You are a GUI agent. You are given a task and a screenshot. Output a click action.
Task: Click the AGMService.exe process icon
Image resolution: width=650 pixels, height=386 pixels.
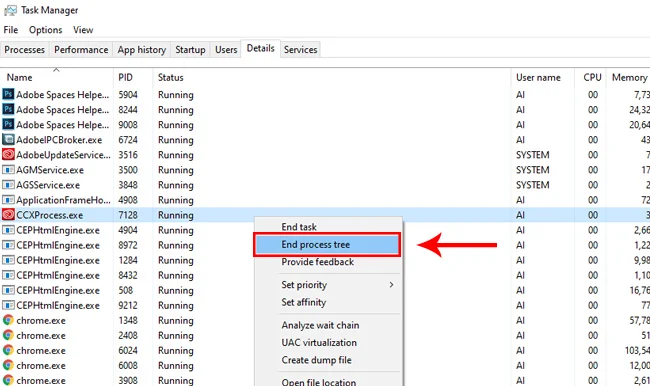[x=8, y=170]
